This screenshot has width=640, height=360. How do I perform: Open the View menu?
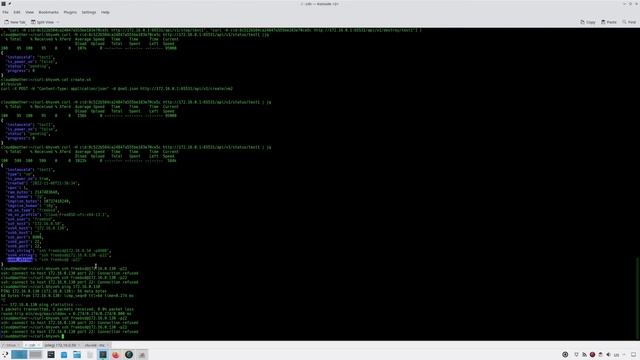tap(29, 12)
